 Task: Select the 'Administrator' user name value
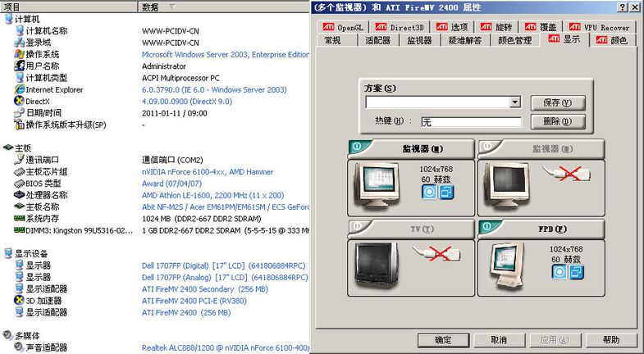[164, 66]
